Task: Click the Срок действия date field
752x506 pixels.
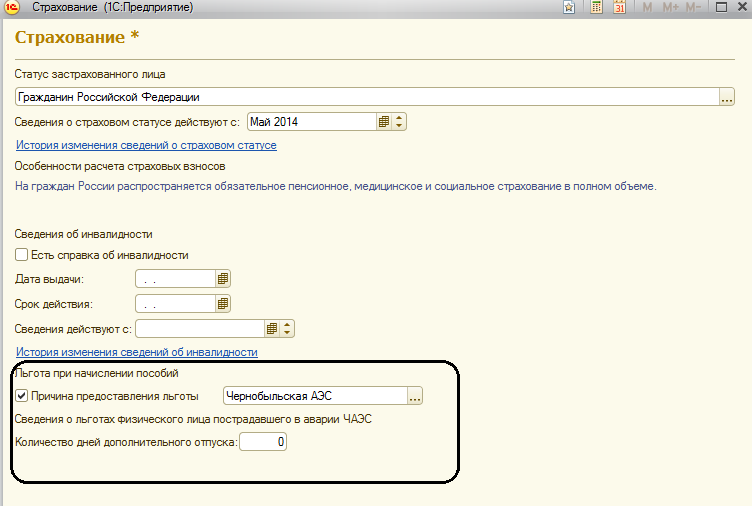Action: (175, 304)
